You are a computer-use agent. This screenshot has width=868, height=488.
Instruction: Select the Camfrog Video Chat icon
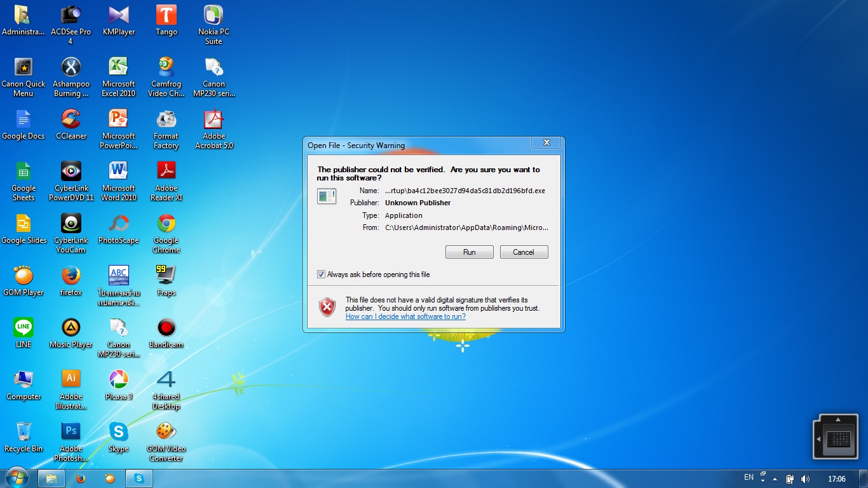[166, 78]
